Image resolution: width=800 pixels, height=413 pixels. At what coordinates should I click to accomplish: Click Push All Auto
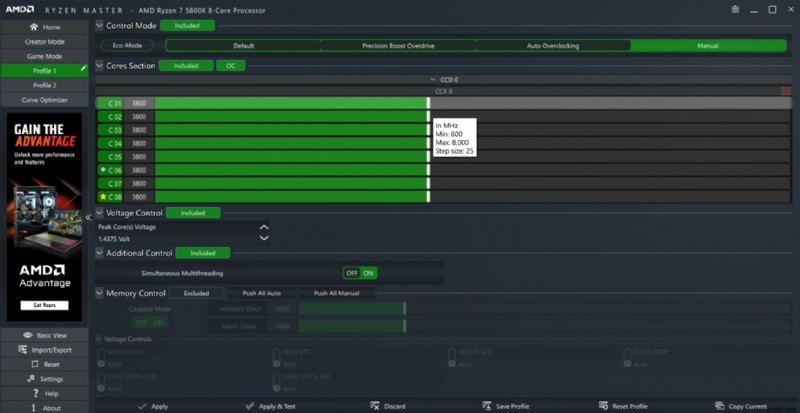coord(261,293)
